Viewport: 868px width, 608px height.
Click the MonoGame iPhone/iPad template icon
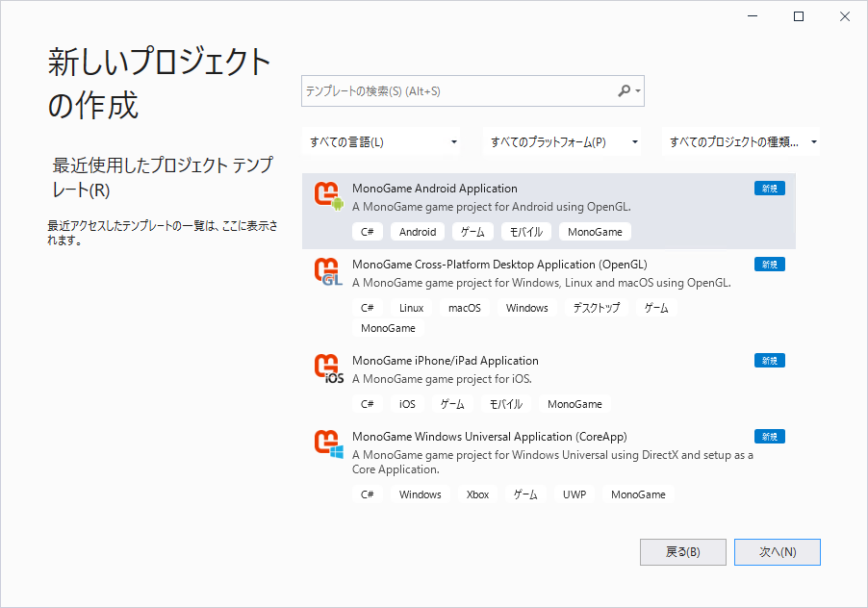pos(329,368)
